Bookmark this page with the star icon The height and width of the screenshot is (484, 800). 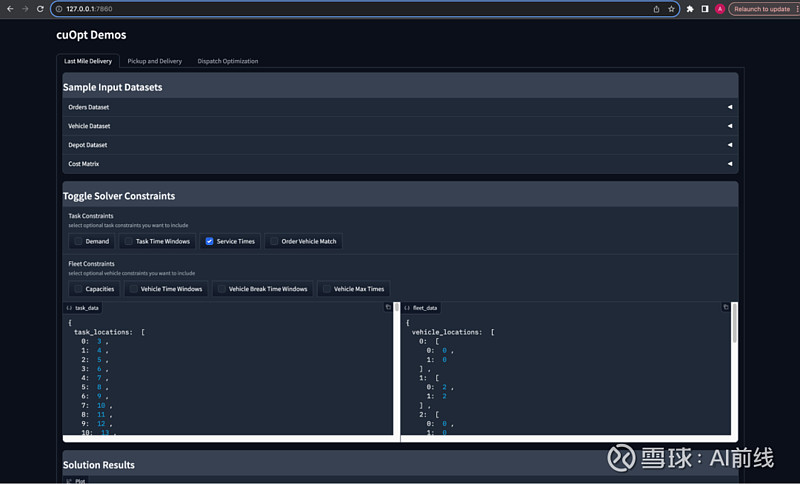[x=671, y=9]
